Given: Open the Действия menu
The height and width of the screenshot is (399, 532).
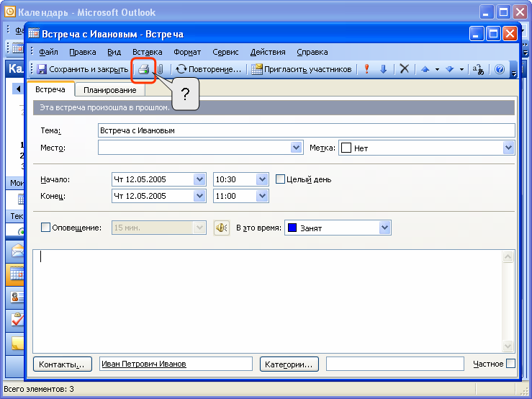Looking at the screenshot, I should (268, 52).
